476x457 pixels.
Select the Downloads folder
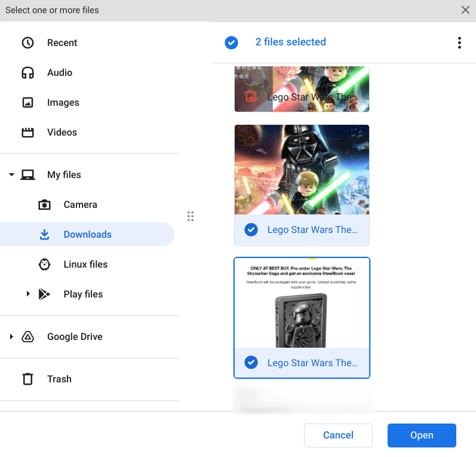pyautogui.click(x=87, y=234)
